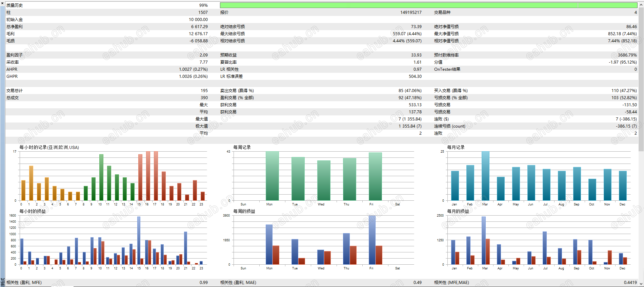Click the value 559.07 (4.44%)
The width and height of the screenshot is (644, 287).
[407, 34]
